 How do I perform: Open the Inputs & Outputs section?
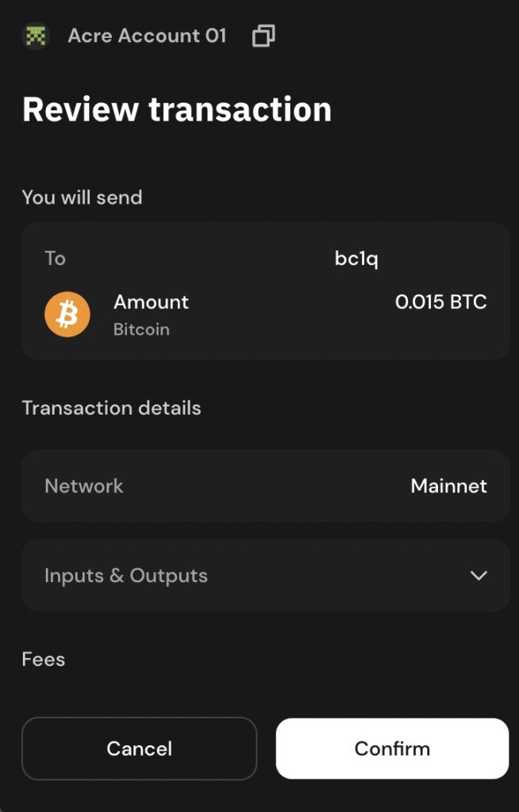coord(265,576)
